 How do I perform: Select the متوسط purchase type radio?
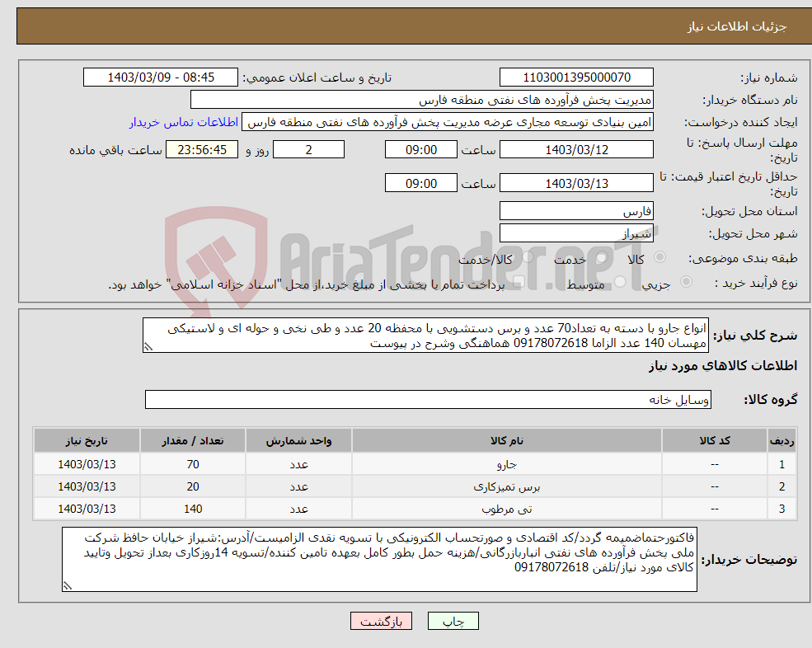(x=620, y=282)
